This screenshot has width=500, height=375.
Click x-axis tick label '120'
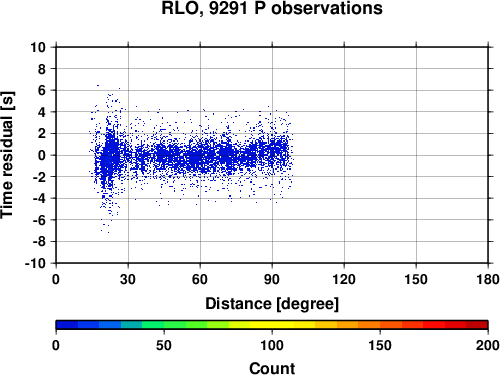point(344,279)
